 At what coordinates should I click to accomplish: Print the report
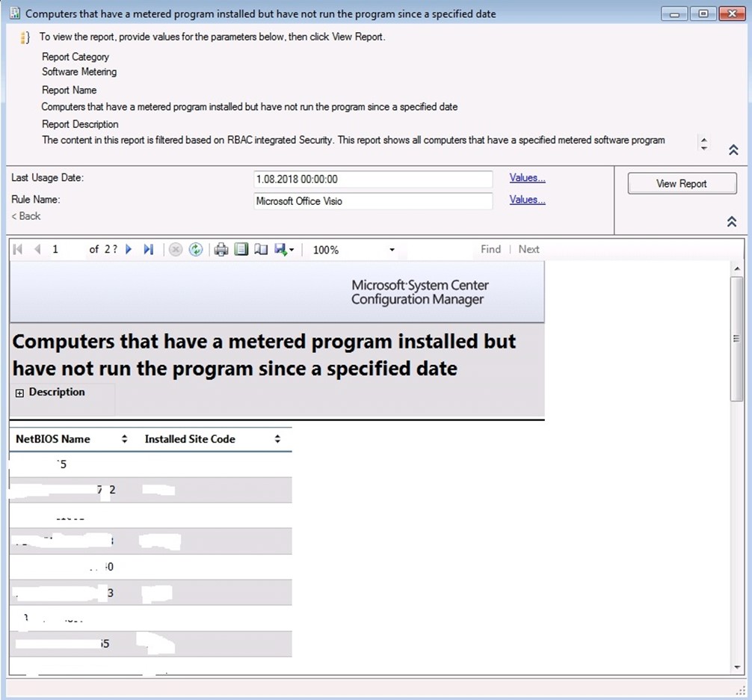221,250
